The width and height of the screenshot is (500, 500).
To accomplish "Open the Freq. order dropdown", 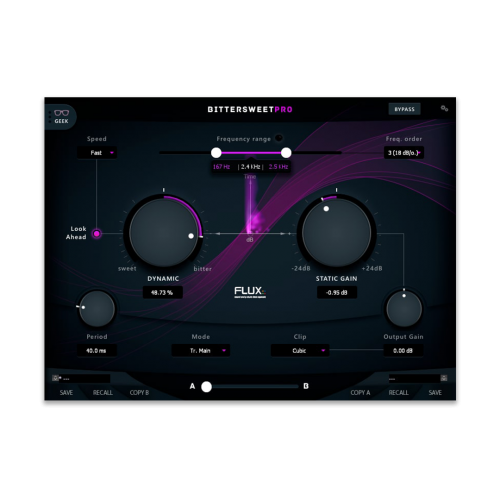I will [404, 153].
